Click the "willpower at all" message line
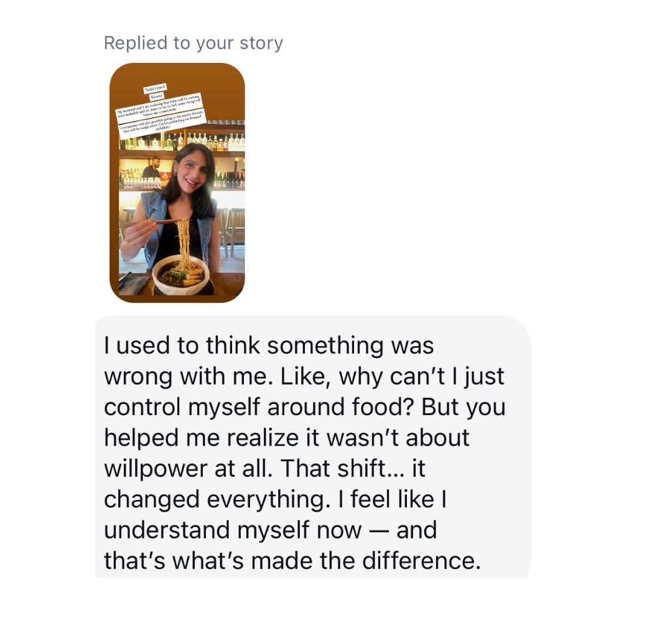 click(264, 468)
